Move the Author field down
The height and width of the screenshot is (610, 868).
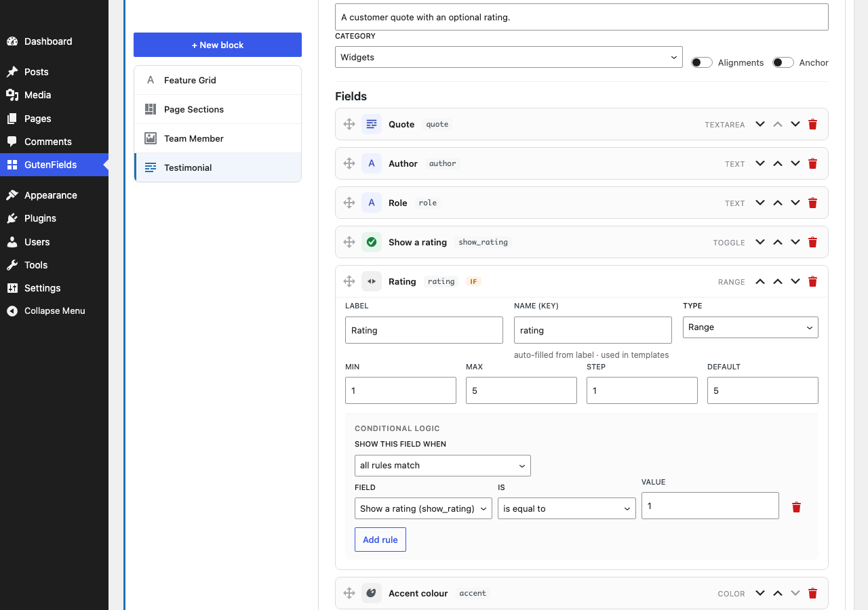(795, 163)
